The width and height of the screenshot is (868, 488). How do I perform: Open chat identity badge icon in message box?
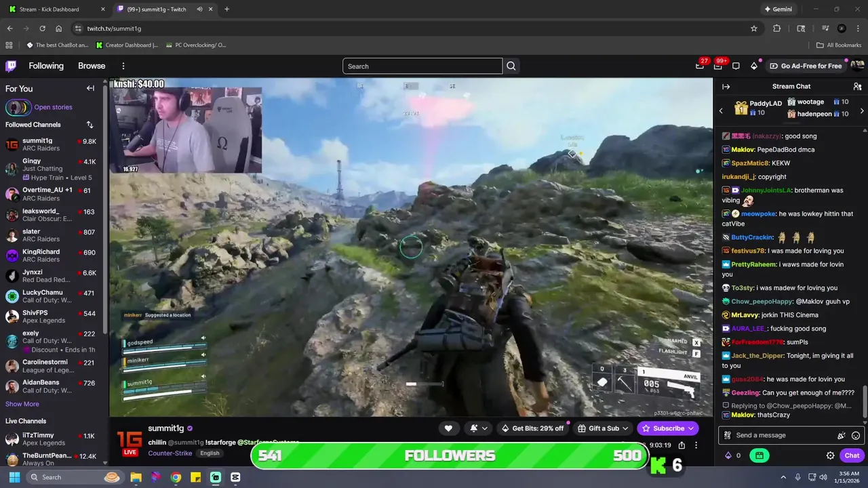click(728, 435)
